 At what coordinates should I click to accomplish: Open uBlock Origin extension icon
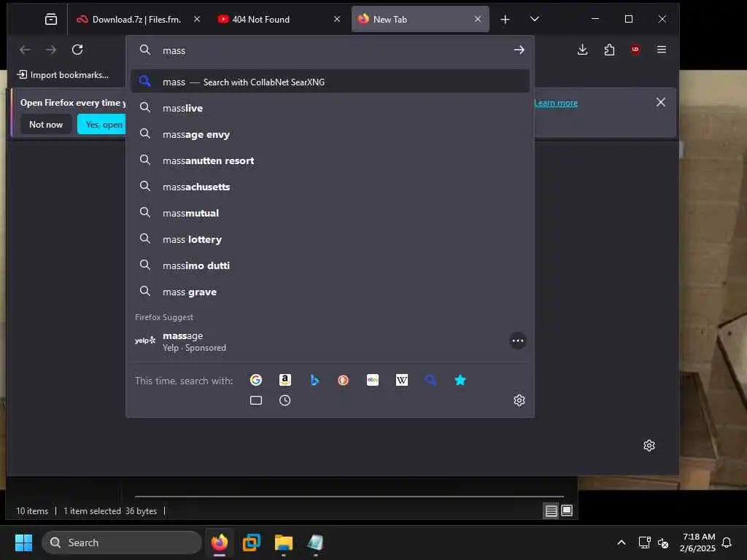pyautogui.click(x=635, y=50)
